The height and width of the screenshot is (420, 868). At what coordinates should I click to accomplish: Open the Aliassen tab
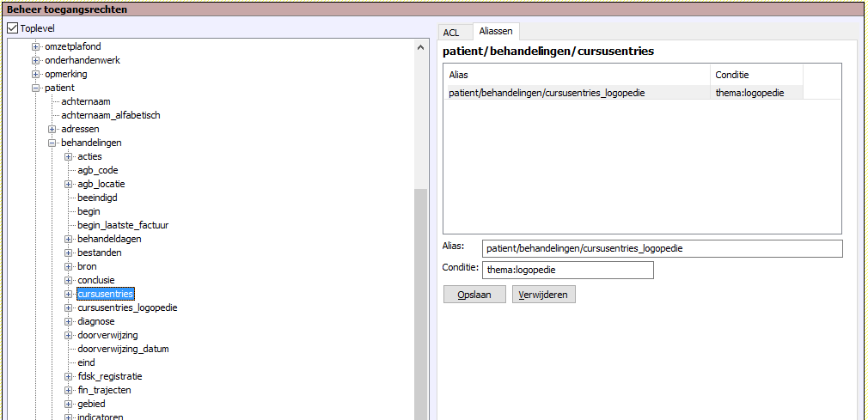495,31
